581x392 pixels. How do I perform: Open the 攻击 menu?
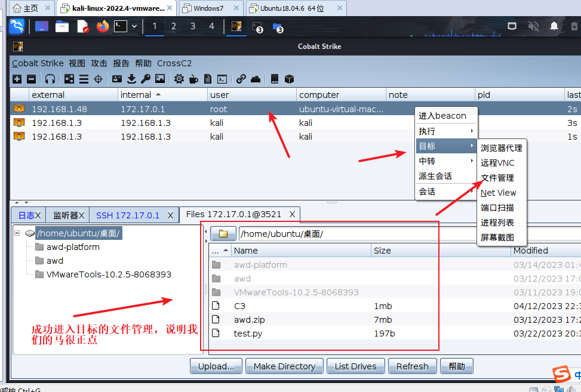coord(99,63)
